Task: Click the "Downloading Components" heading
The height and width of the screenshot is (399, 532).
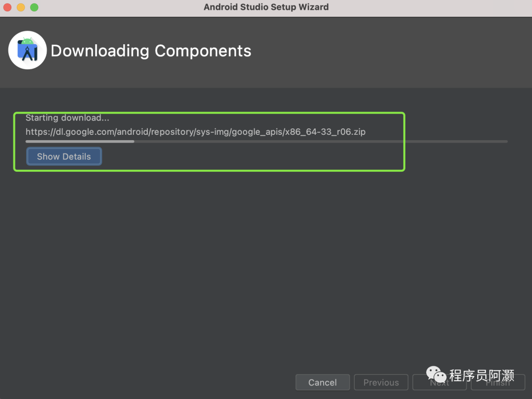Action: point(151,51)
